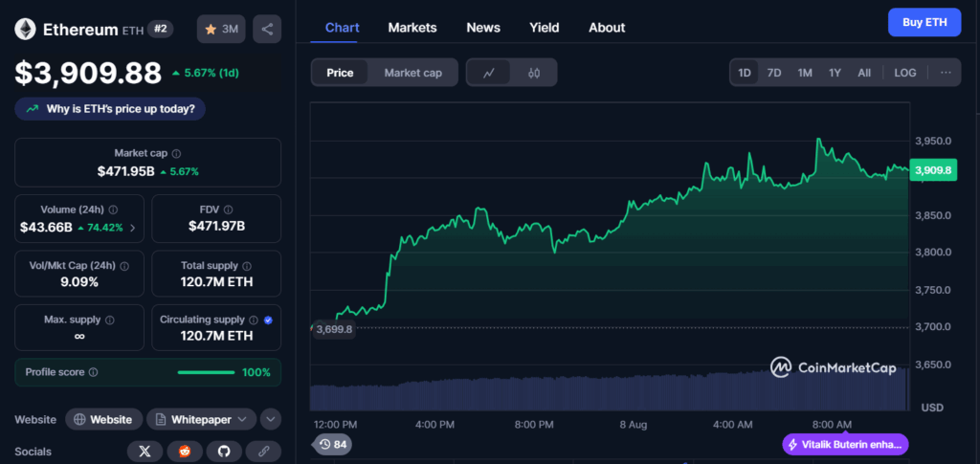Click the verified circulating supply badge
The height and width of the screenshot is (464, 980).
click(268, 320)
